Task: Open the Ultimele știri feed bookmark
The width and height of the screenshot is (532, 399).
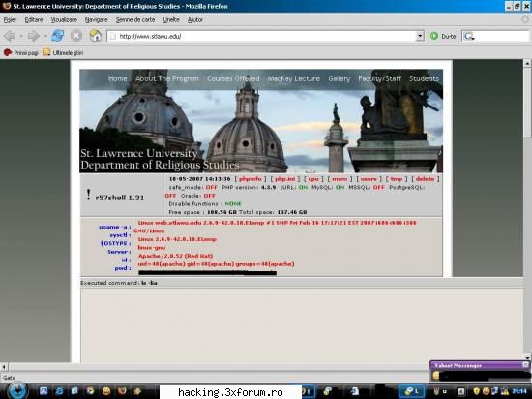Action: (63, 52)
